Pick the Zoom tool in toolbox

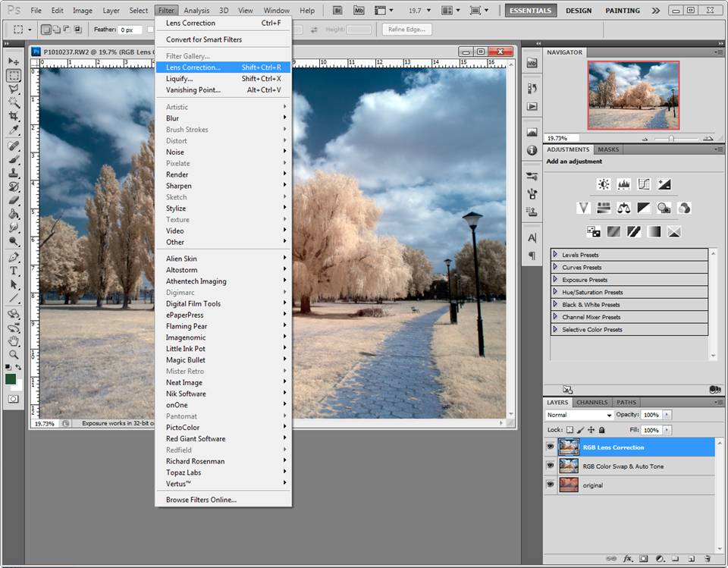point(14,354)
